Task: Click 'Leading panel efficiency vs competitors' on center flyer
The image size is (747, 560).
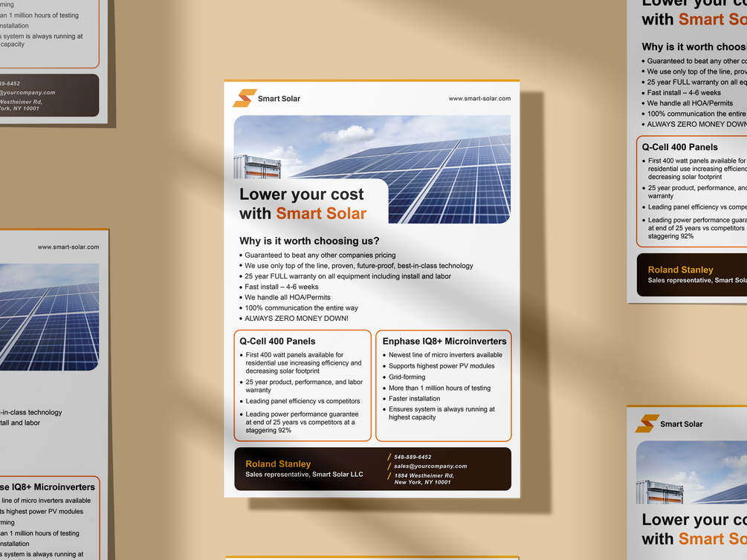Action: (303, 401)
